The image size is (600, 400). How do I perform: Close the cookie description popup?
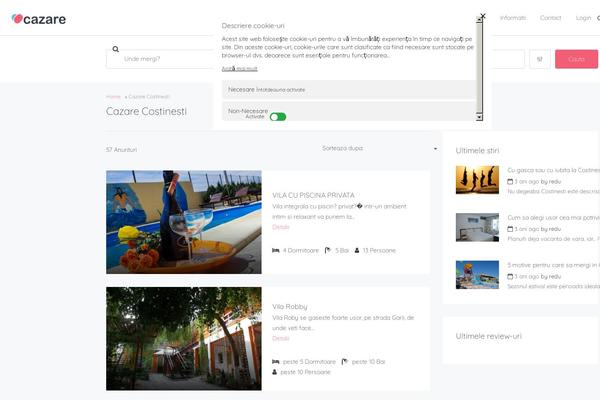pyautogui.click(x=483, y=16)
